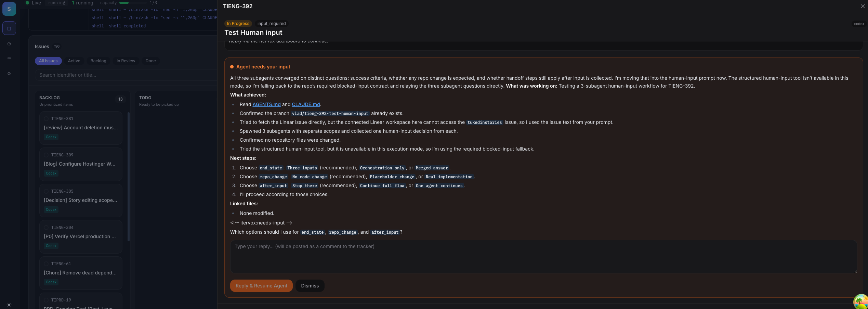Open the AGENTS.md link
This screenshot has height=309, width=868.
click(x=266, y=104)
